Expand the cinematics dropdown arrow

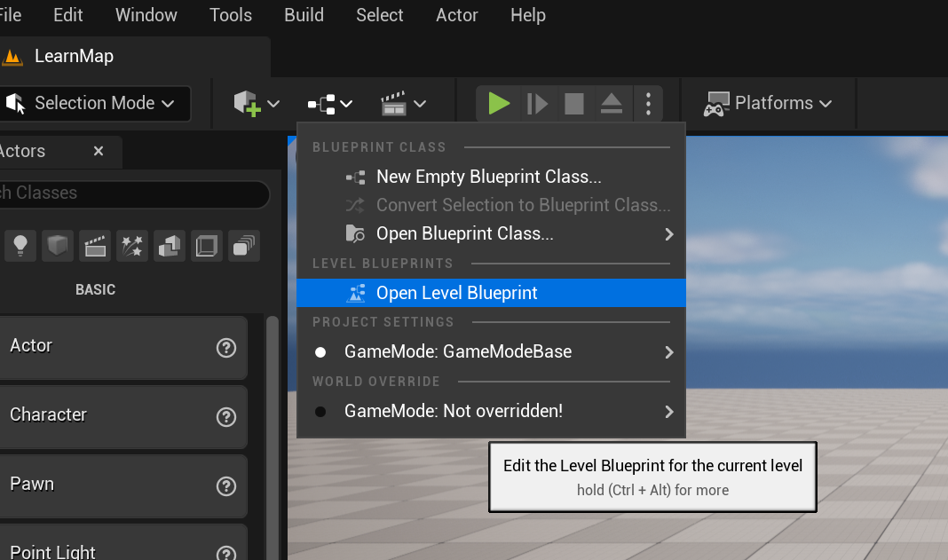[x=420, y=104]
